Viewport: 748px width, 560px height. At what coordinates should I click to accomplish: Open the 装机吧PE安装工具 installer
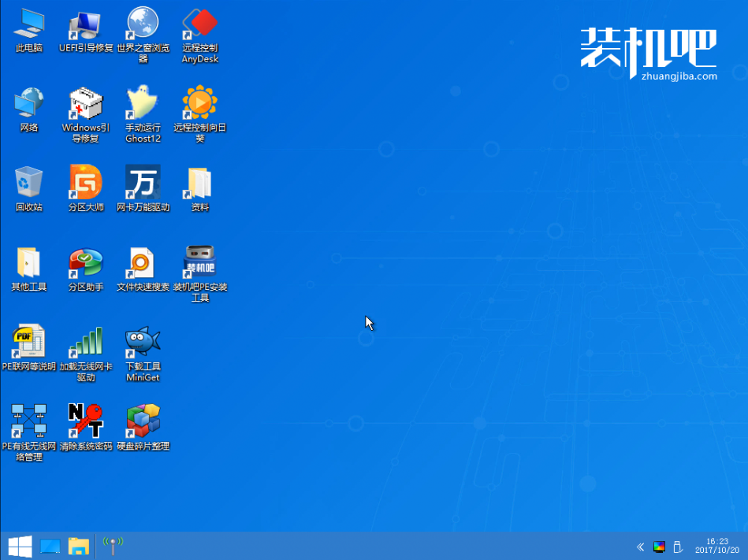click(199, 262)
